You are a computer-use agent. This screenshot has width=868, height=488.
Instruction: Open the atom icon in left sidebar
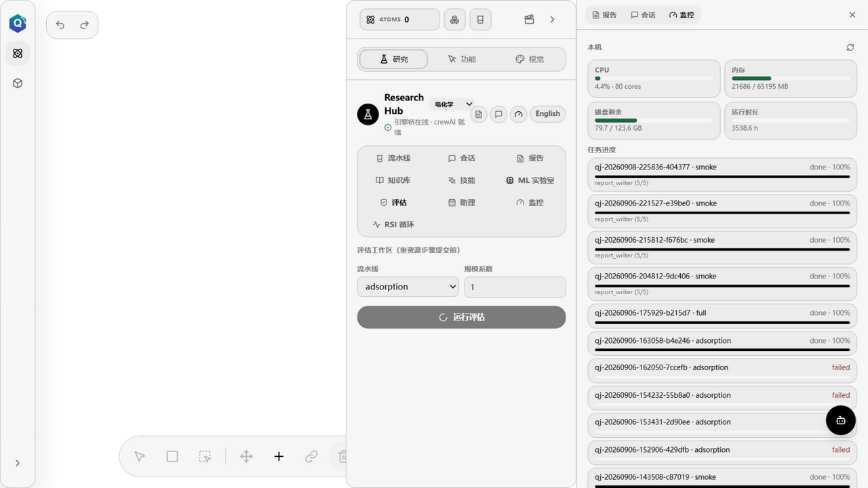point(18,53)
